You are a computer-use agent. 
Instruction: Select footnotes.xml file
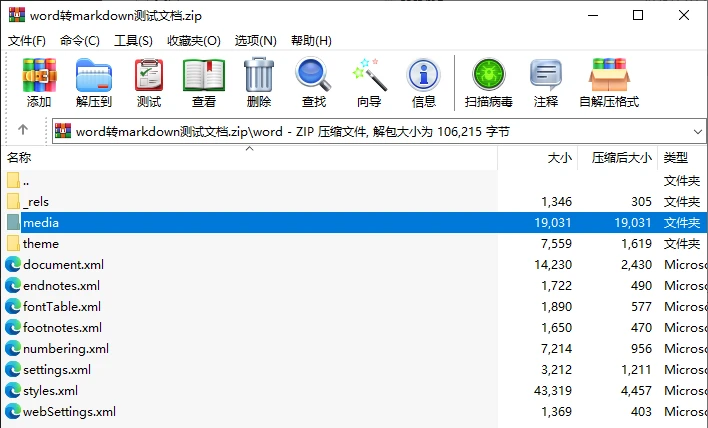pos(354,327)
